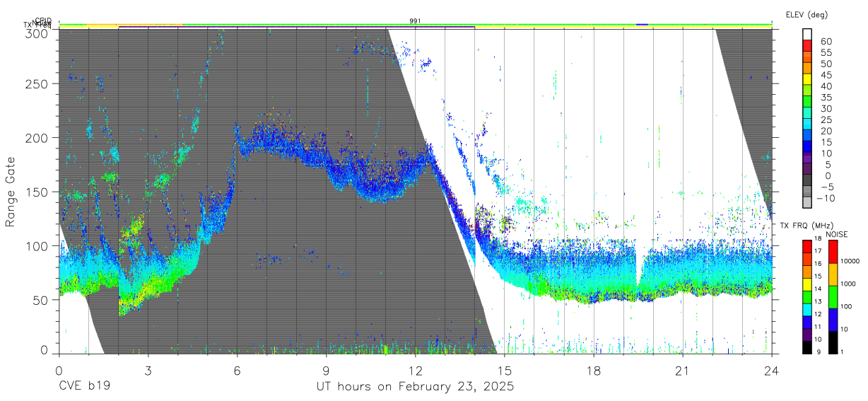This screenshot has height=401, width=868.
Task: Click the x-axis tick label 12
Action: click(x=415, y=370)
